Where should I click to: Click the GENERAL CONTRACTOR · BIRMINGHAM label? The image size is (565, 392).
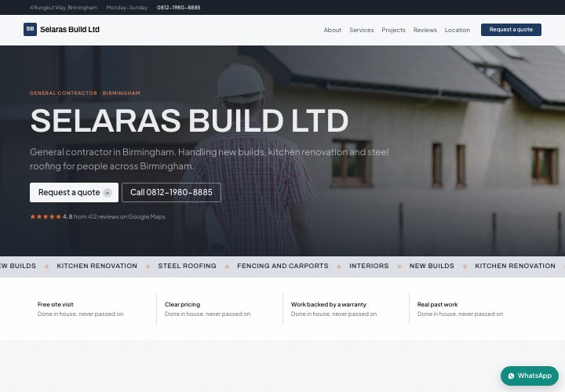click(85, 93)
